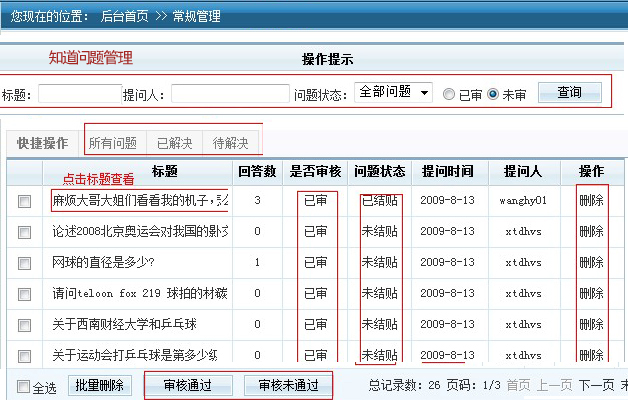This screenshot has height=400, width=628.
Task: Click 删除 in the 关于西南财经大学 row
Action: (x=592, y=324)
